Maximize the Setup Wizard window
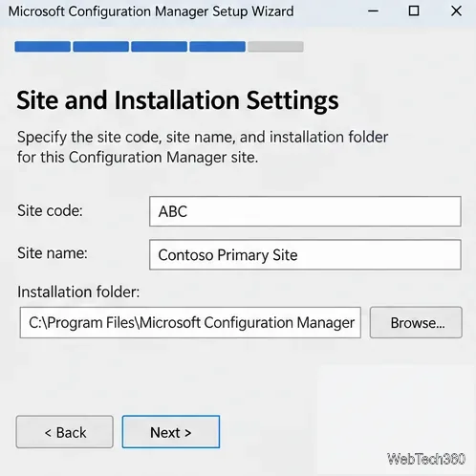Image resolution: width=476 pixels, height=476 pixels. pyautogui.click(x=414, y=11)
